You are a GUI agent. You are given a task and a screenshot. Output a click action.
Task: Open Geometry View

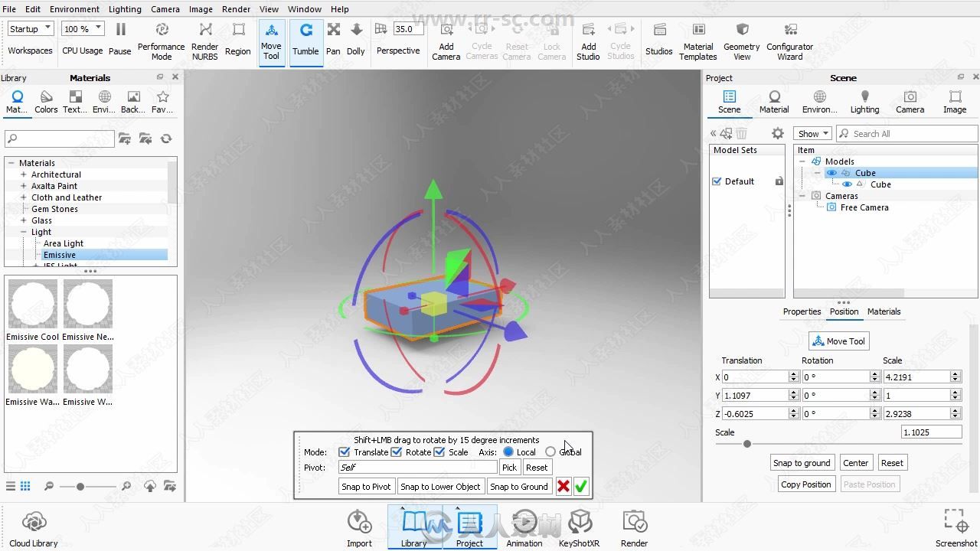[x=742, y=41]
